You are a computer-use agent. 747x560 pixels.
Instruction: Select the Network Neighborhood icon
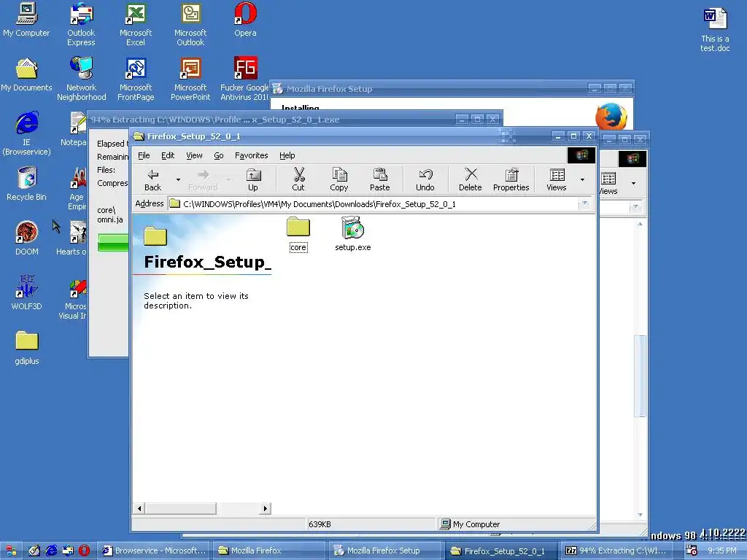pos(82,79)
